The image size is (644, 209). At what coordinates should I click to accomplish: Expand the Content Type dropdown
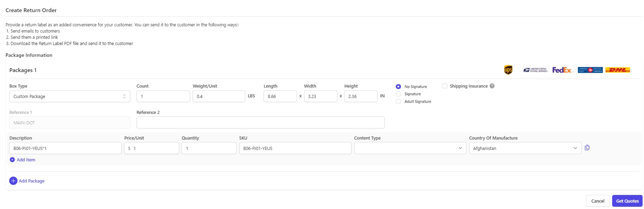point(410,148)
